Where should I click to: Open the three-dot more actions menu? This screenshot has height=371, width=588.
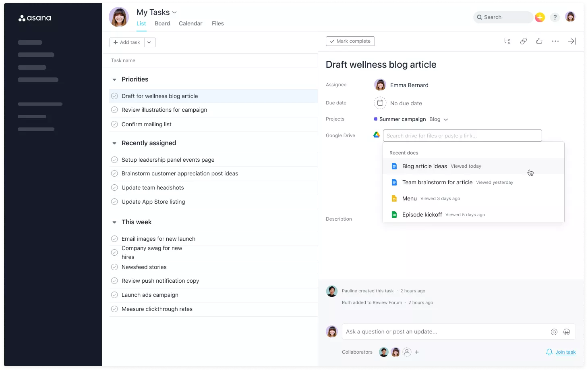point(555,41)
